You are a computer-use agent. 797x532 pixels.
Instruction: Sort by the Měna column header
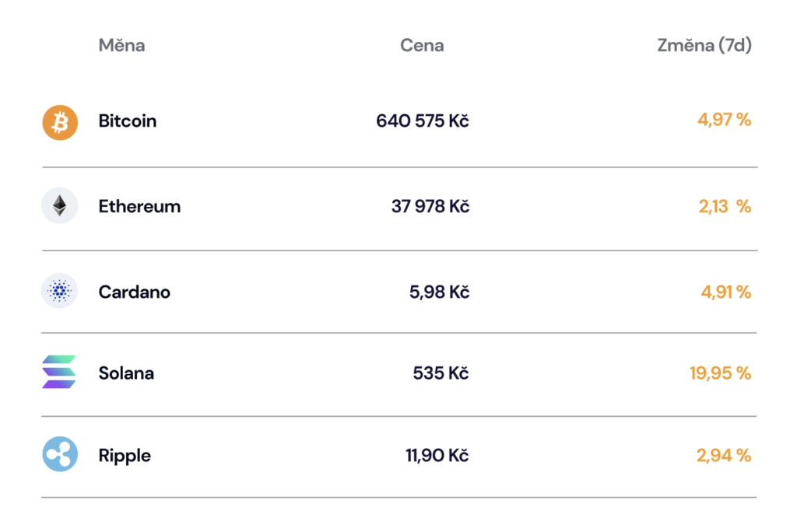121,45
